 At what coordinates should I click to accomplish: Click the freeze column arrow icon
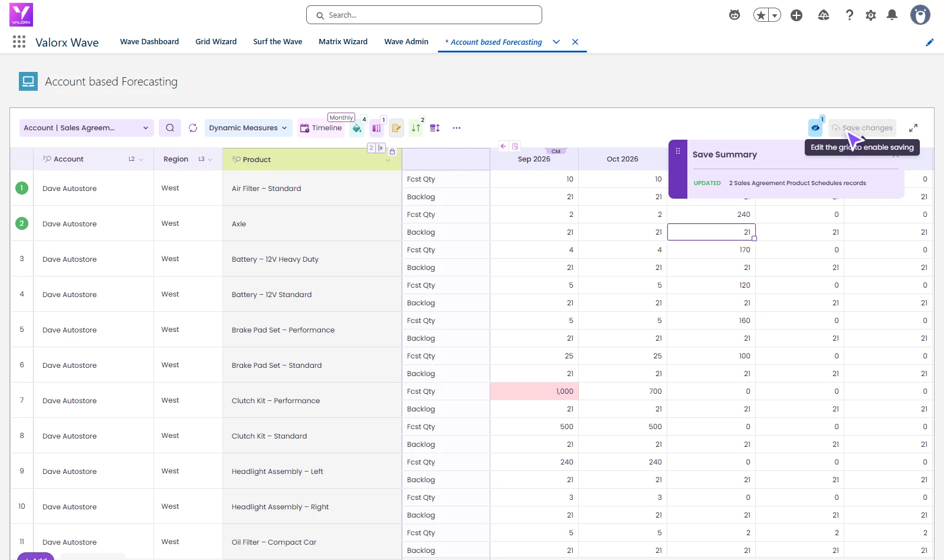coord(381,148)
